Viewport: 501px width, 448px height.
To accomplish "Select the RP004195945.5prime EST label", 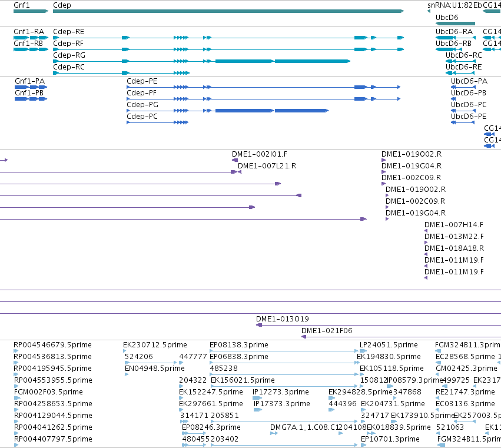I will [x=53, y=369].
